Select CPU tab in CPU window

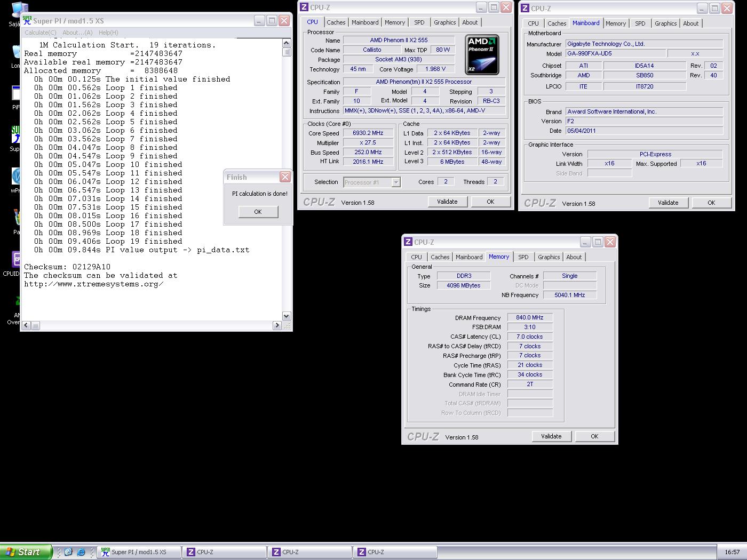(313, 22)
